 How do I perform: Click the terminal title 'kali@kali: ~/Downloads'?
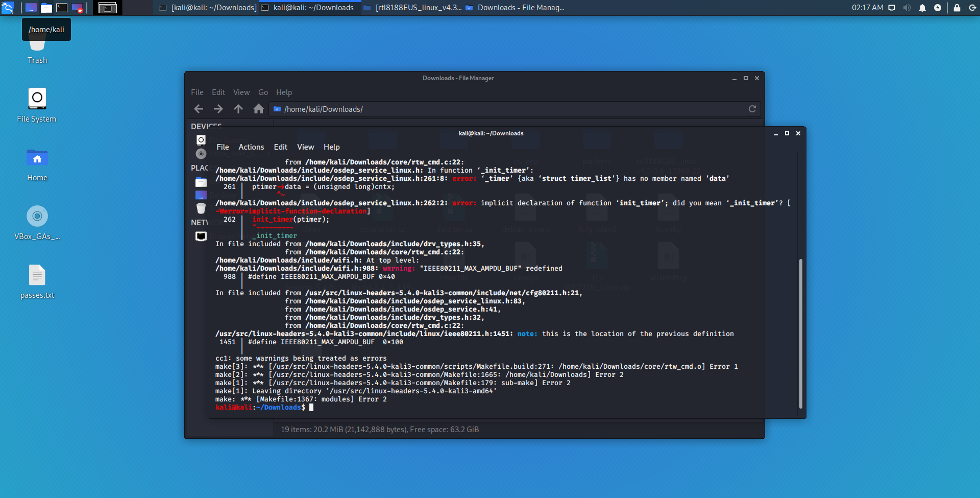click(491, 133)
